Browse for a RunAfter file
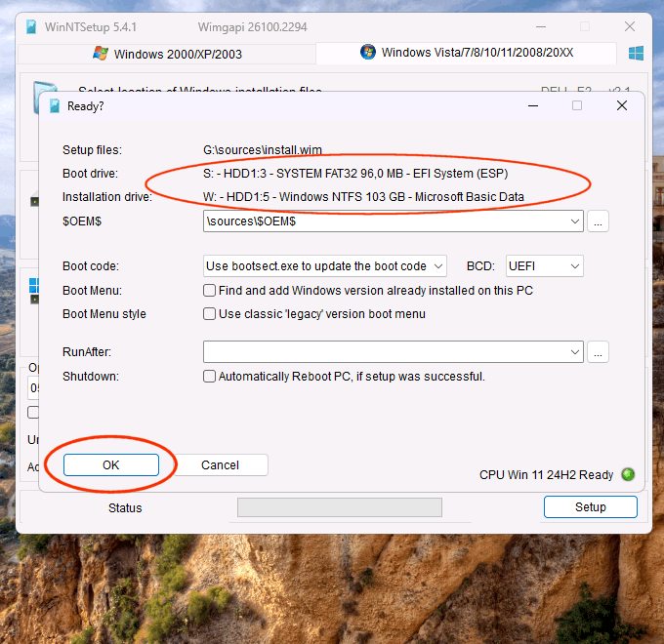Screen dimensions: 664x644 tap(598, 352)
